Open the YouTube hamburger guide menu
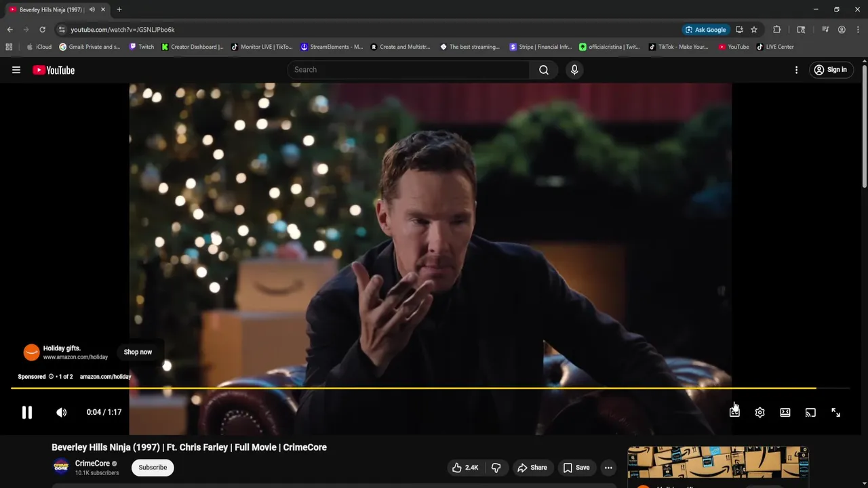 [16, 70]
